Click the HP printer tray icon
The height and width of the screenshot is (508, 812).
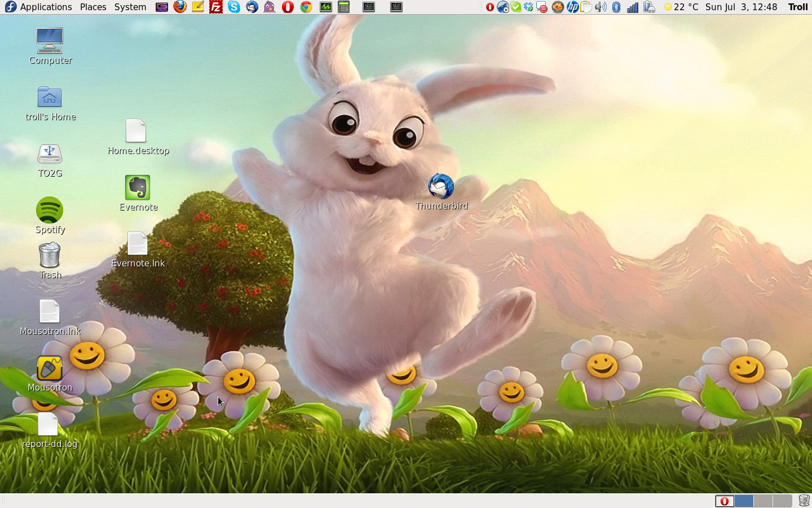(573, 7)
